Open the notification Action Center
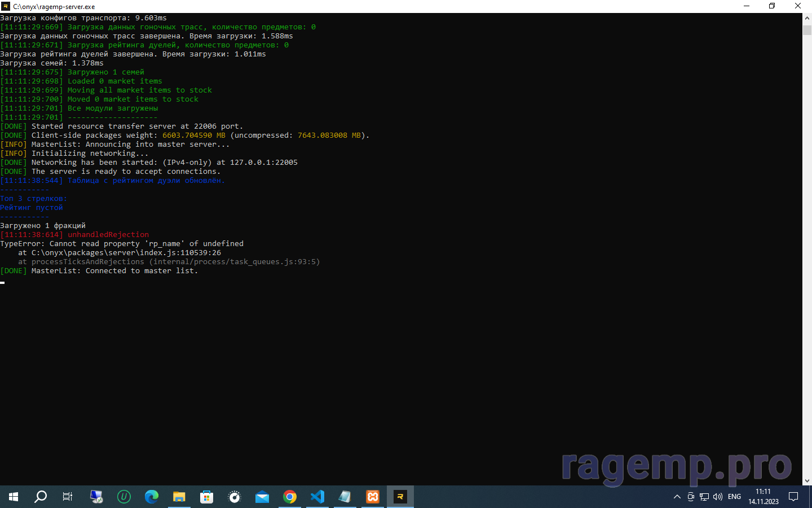Screen dimensions: 812x508 pos(793,497)
